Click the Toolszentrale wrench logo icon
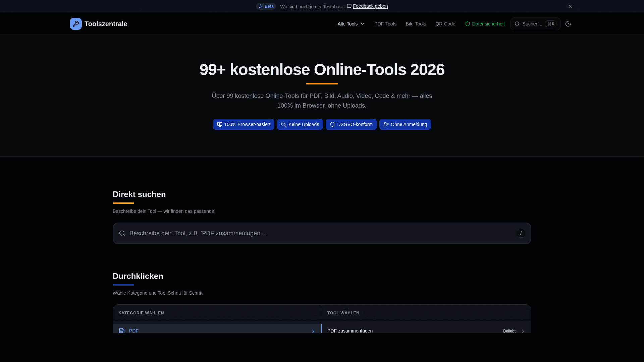 click(x=76, y=24)
